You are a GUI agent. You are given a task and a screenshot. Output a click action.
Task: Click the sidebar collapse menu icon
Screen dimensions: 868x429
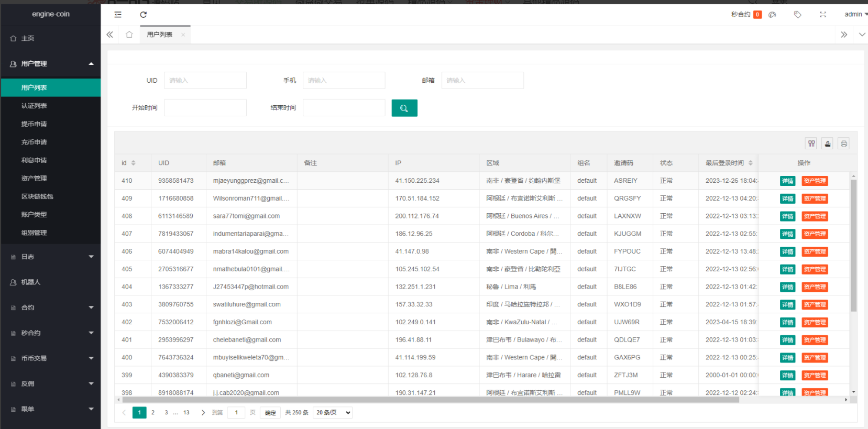coord(118,15)
